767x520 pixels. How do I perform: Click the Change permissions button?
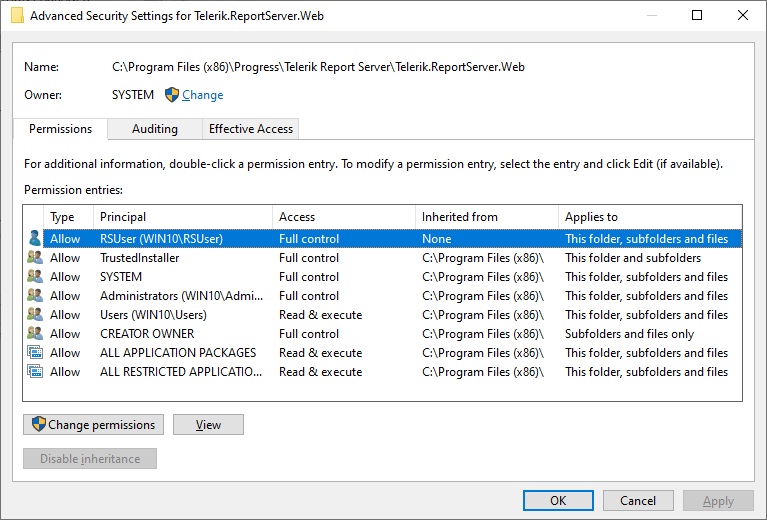[x=93, y=425]
